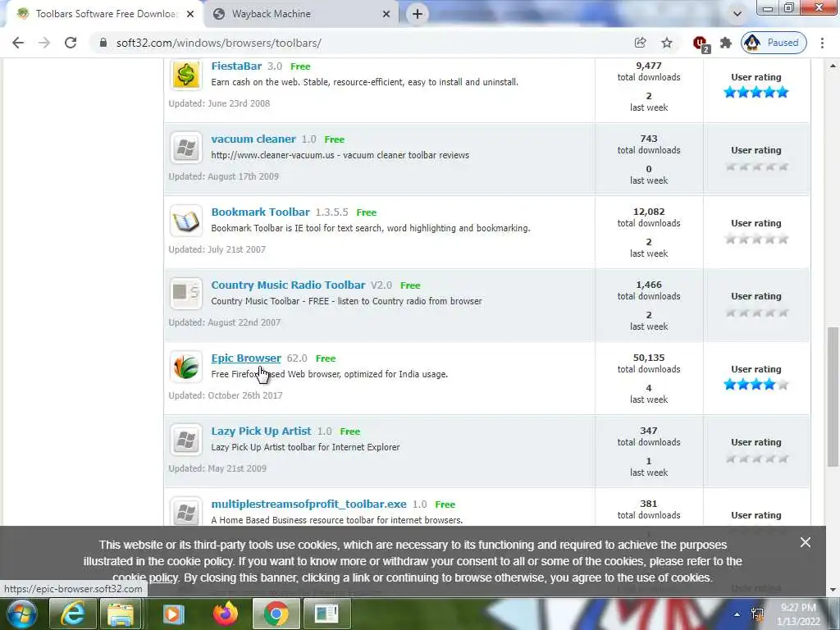Click "50,135" total downloads for Epic Browser
The height and width of the screenshot is (630, 840).
coord(649,358)
